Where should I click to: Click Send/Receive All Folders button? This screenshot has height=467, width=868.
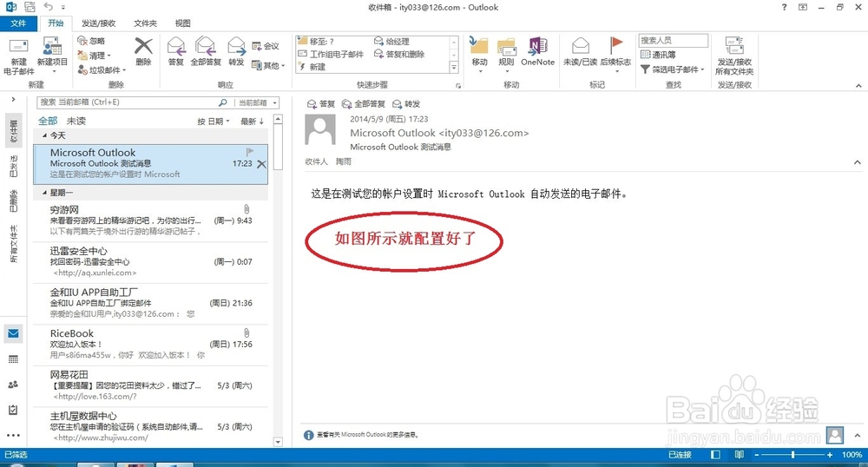[734, 56]
